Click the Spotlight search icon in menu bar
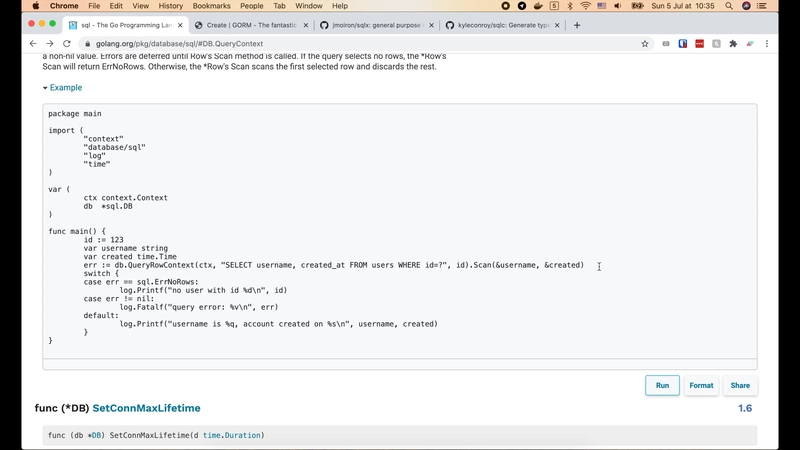The width and height of the screenshot is (800, 450). click(x=728, y=6)
